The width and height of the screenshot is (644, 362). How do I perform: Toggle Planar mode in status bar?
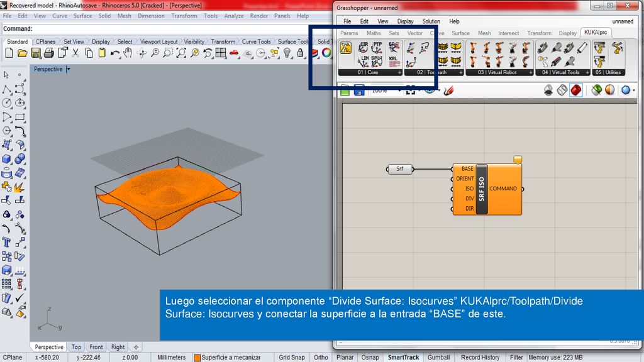click(345, 358)
